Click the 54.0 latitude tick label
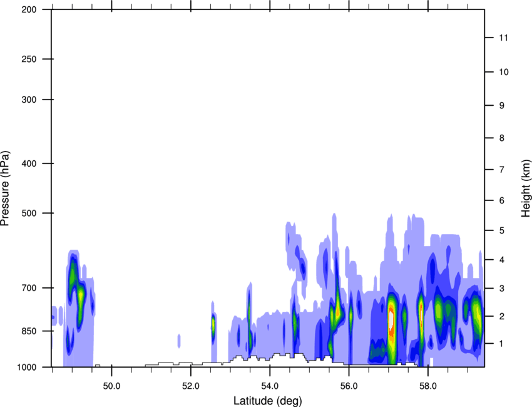The height and width of the screenshot is (407, 532). [x=270, y=386]
